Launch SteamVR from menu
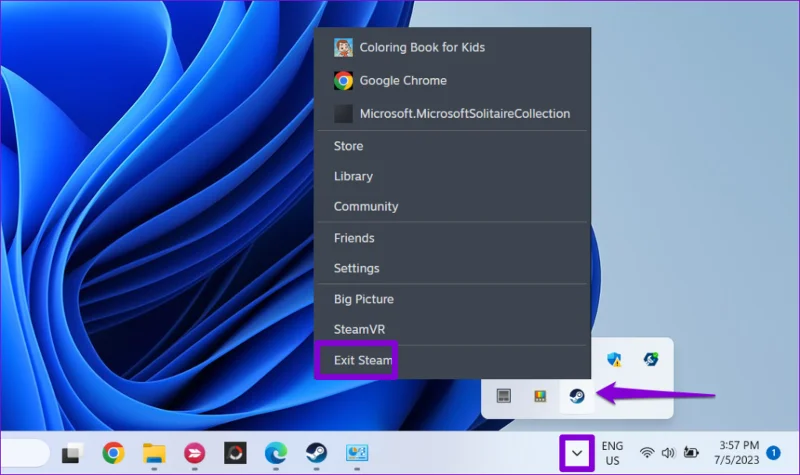 pos(452,329)
